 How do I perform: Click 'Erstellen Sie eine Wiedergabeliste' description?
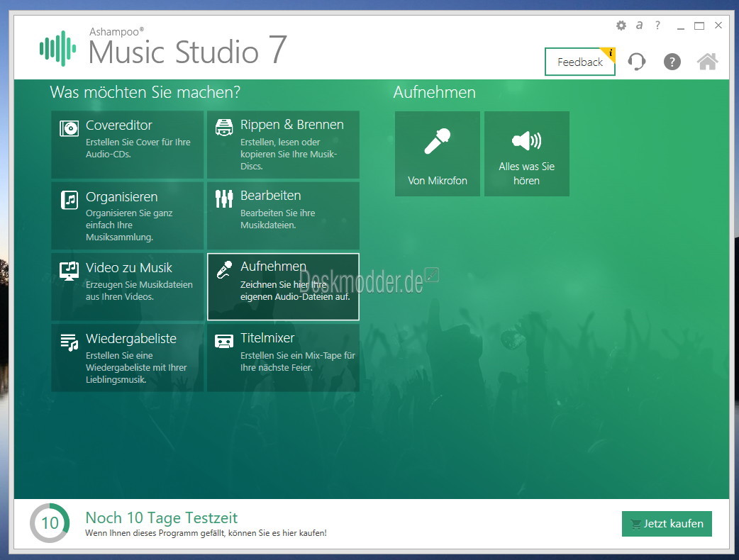pos(136,367)
